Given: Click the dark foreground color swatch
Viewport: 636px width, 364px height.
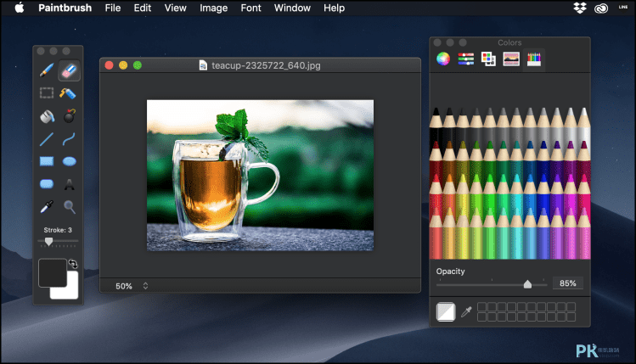Looking at the screenshot, I should click(x=53, y=273).
